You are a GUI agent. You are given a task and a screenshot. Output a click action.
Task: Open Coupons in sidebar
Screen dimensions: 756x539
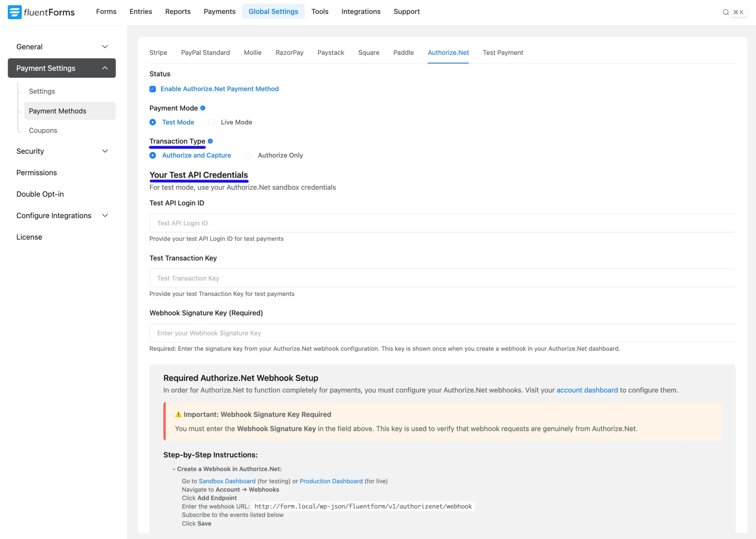click(43, 130)
